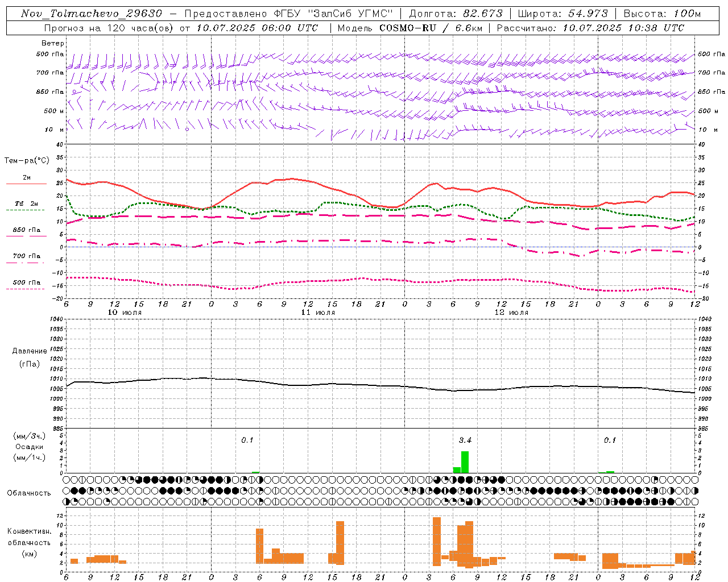Click the 10 июля date label
The height and width of the screenshot is (582, 728).
(125, 313)
